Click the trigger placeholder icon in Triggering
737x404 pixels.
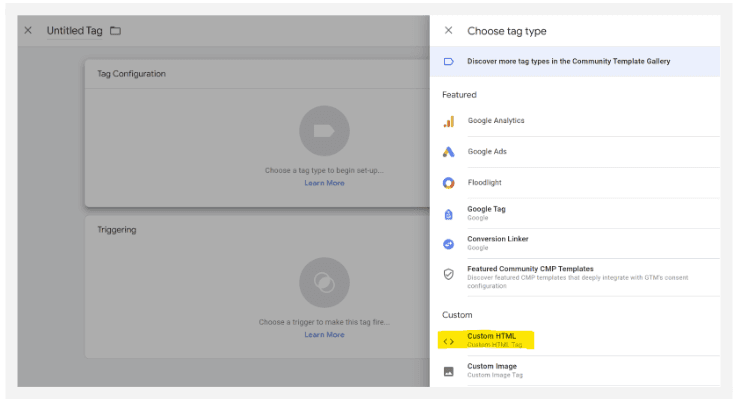coord(324,282)
